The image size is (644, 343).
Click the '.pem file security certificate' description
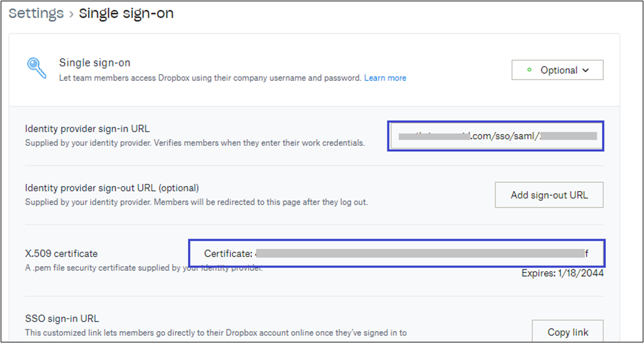(x=143, y=267)
